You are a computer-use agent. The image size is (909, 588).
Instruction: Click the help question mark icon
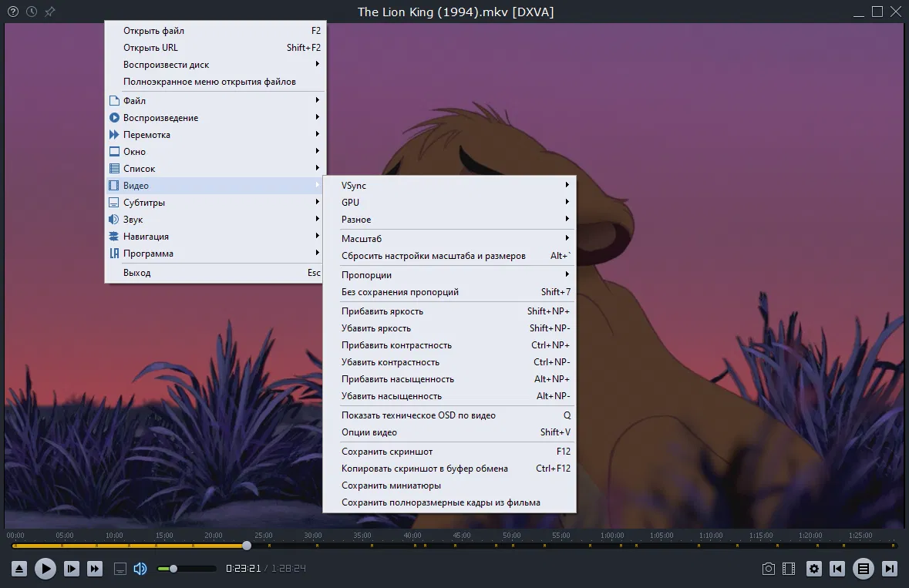tap(13, 12)
